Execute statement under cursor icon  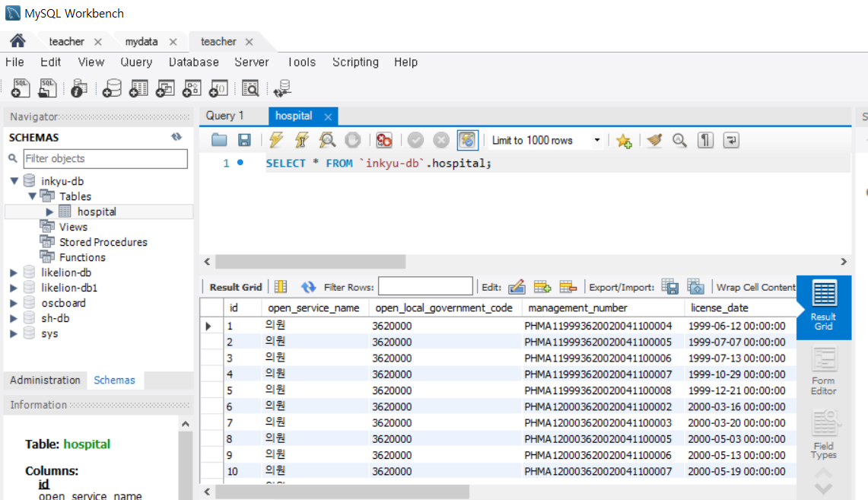(302, 140)
